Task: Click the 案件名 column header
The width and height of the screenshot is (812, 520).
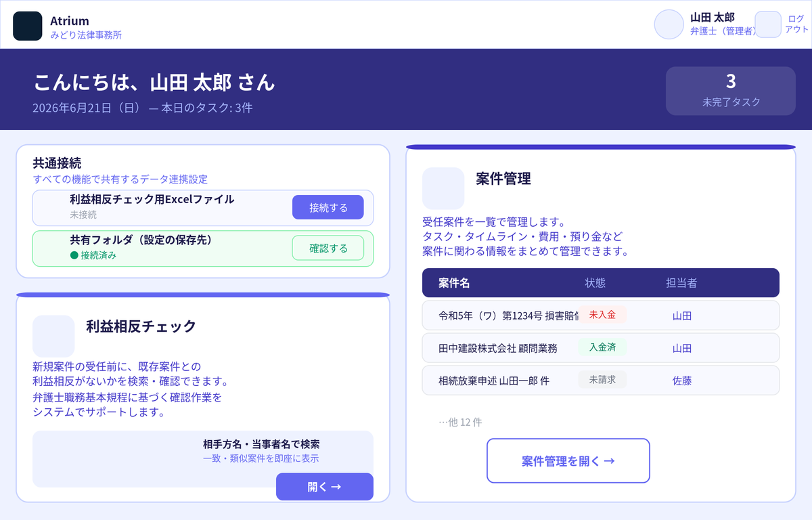Action: [x=454, y=283]
